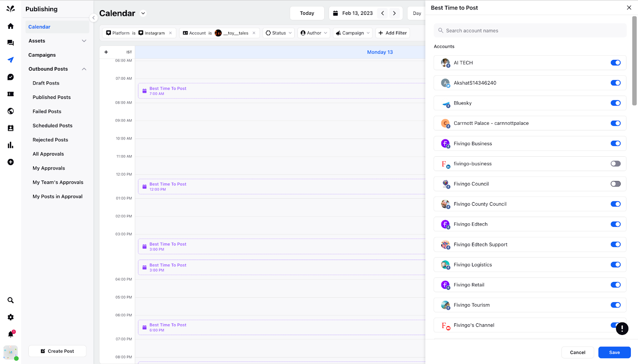Click the plus circle icon in left rail
The image size is (638, 364).
(11, 162)
